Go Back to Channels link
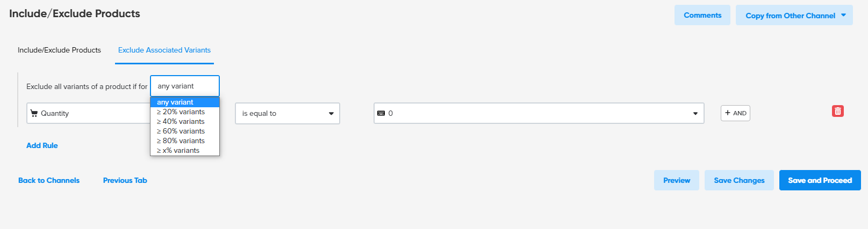The width and height of the screenshot is (868, 229). click(49, 180)
